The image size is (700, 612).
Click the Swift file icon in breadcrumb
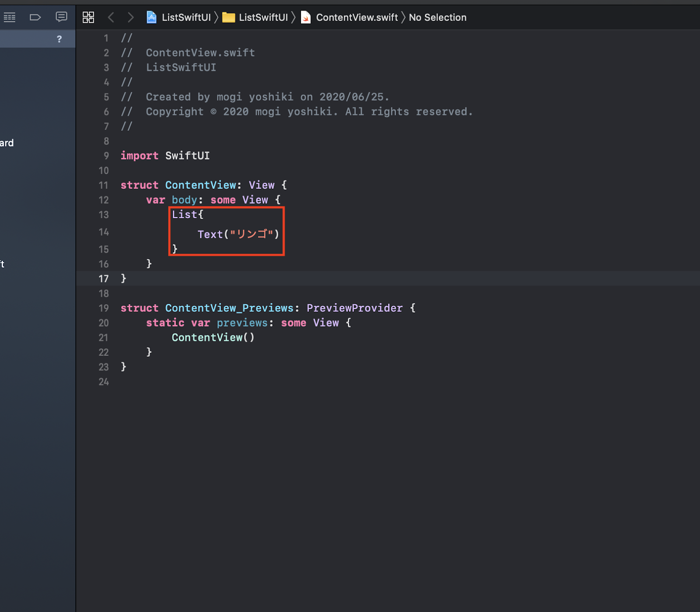(x=306, y=17)
